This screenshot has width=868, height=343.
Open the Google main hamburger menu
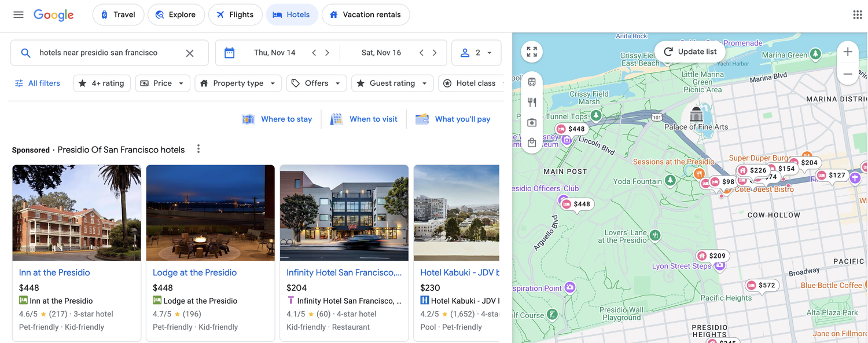click(19, 14)
